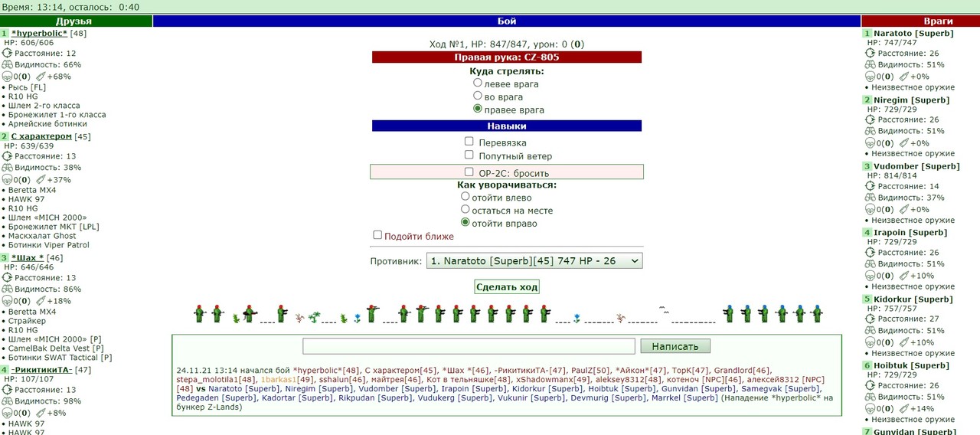Screen dimensions: 980x435
Task: Click bullet icon showing +18% under *Шах *
Action: coord(40,301)
